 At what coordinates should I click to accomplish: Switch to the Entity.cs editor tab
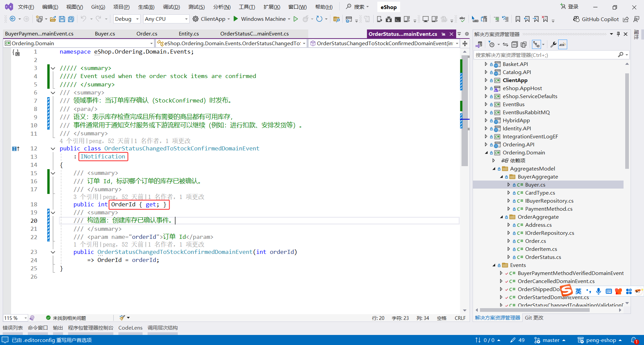[x=189, y=34]
